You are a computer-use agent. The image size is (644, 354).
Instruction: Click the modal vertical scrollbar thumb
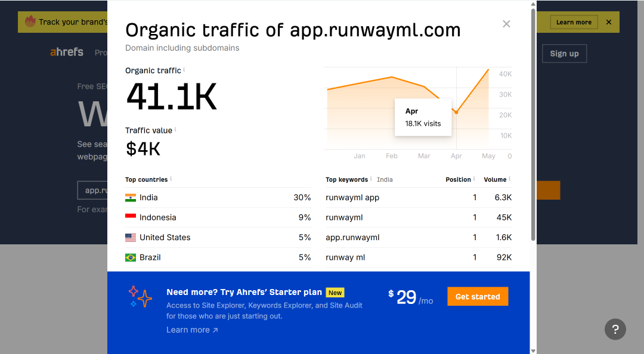click(533, 124)
